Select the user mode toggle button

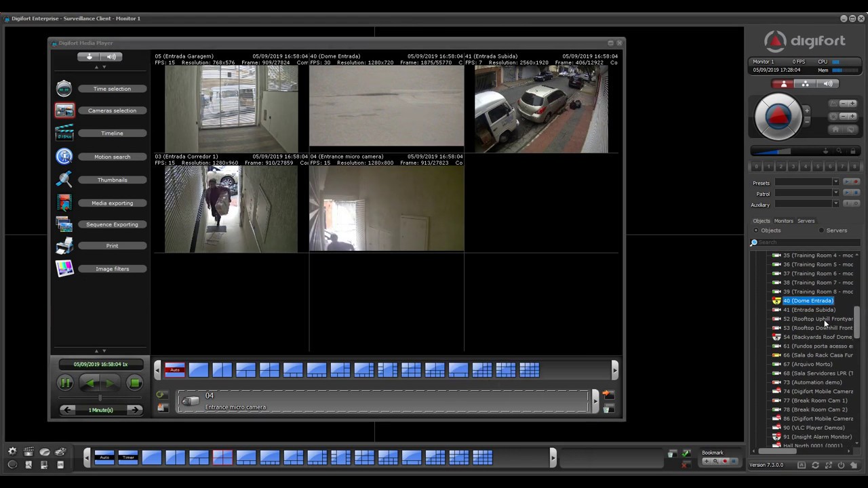click(x=783, y=84)
